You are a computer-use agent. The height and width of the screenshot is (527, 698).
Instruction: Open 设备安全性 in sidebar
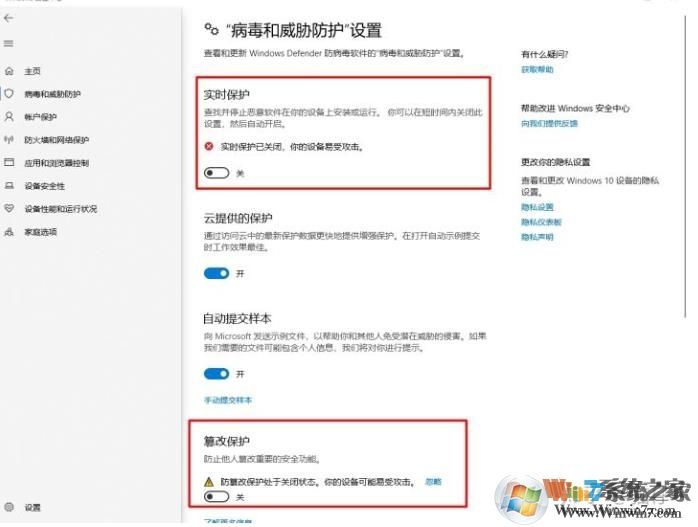click(x=45, y=186)
